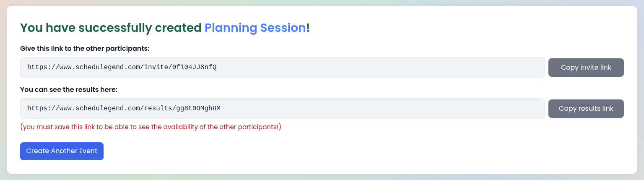Create another event with the blue button
This screenshot has width=644, height=180.
pyautogui.click(x=62, y=151)
